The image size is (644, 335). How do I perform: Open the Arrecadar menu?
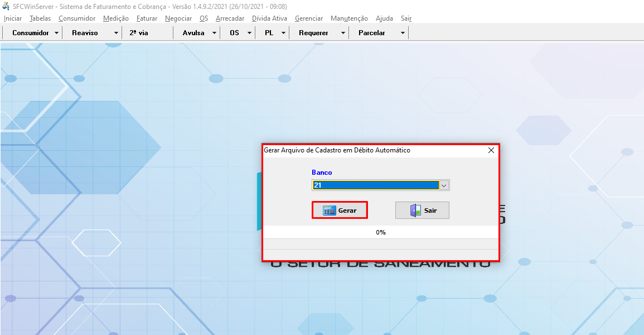click(x=230, y=18)
